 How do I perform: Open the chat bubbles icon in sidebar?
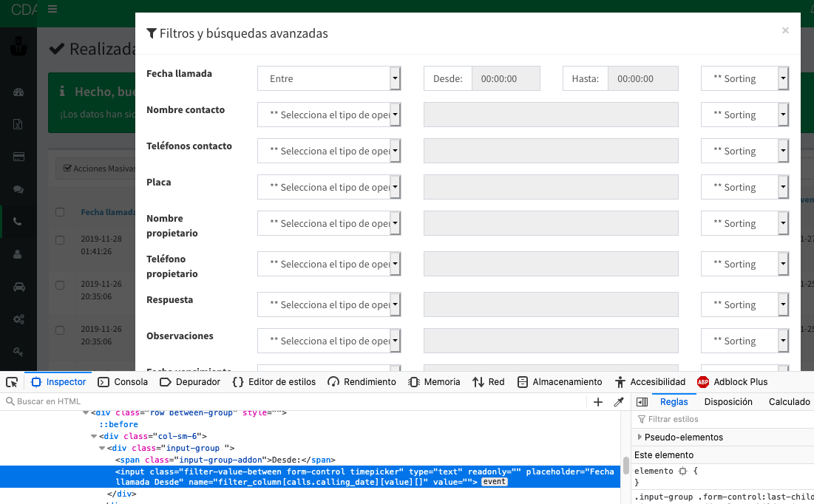point(18,189)
